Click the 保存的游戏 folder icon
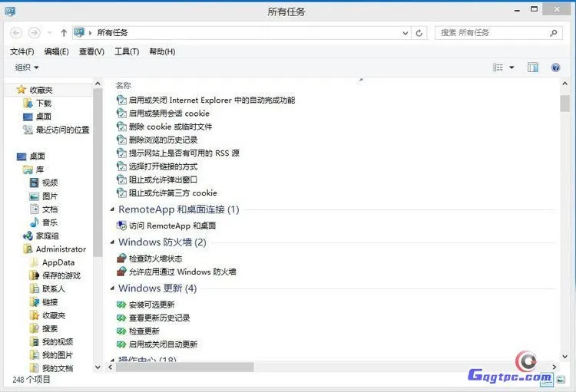 tap(34, 275)
